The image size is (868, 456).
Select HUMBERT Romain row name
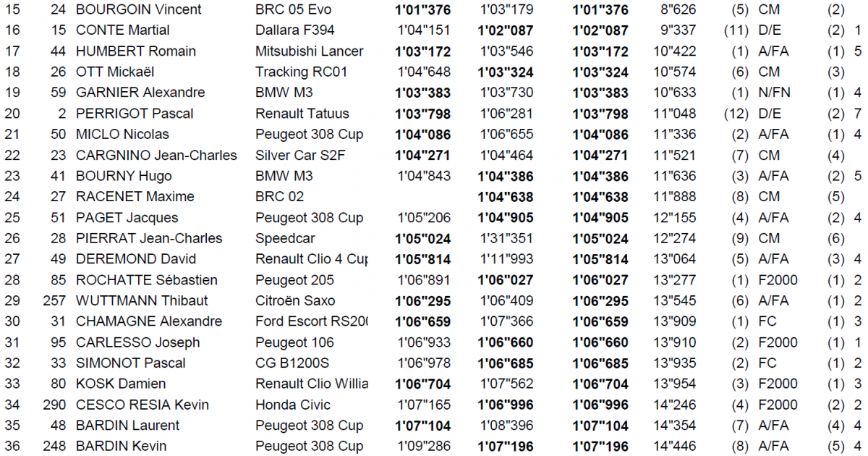136,51
